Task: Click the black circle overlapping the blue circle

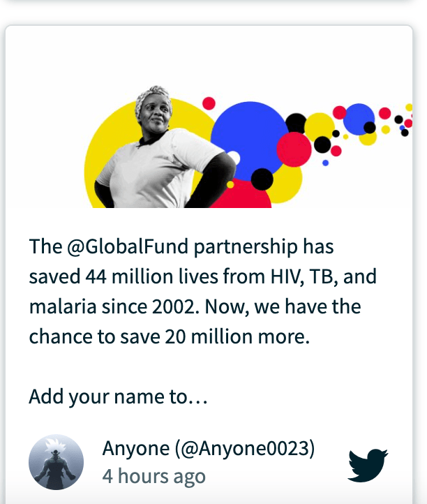Action: [262, 179]
